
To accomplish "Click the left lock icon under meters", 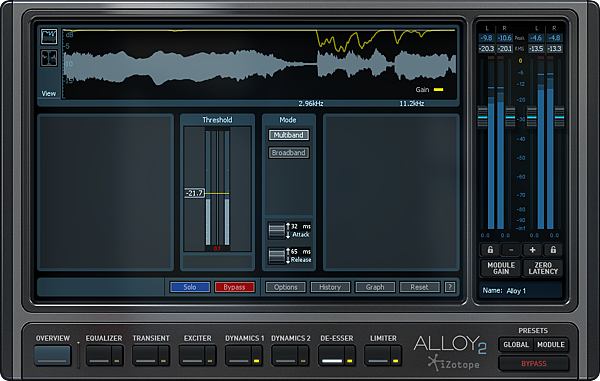I will pos(490,250).
